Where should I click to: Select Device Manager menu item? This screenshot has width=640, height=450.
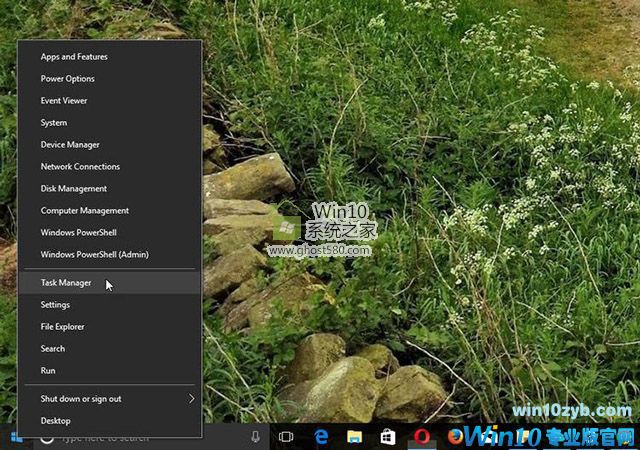point(70,145)
